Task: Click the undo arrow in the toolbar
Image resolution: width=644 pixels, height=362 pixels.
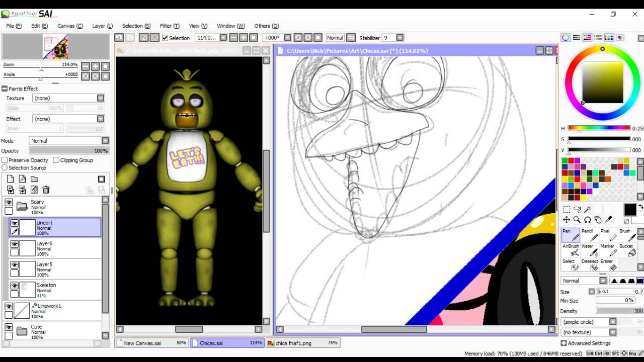Action: pyautogui.click(x=119, y=38)
